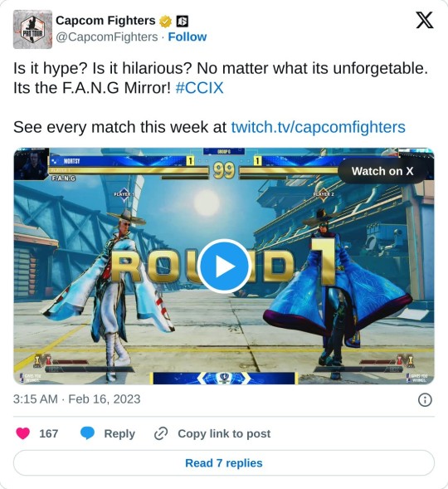The width and height of the screenshot is (448, 489).
Task: Click the blue reply bubble icon
Action: coord(88,433)
